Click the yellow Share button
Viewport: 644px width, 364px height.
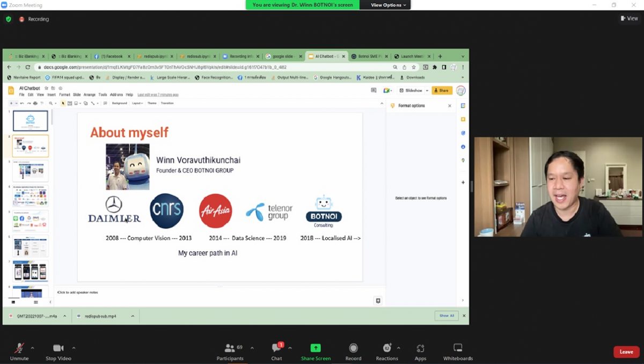[x=442, y=91]
